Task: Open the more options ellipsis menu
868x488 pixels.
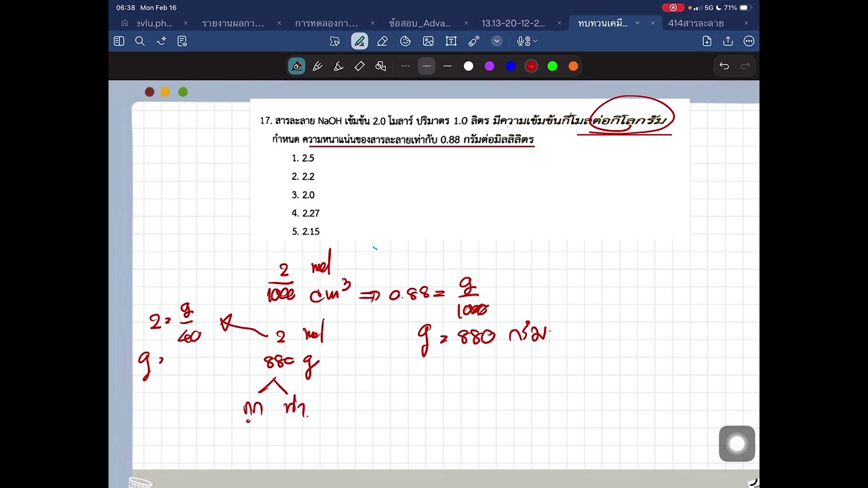Action: point(749,41)
